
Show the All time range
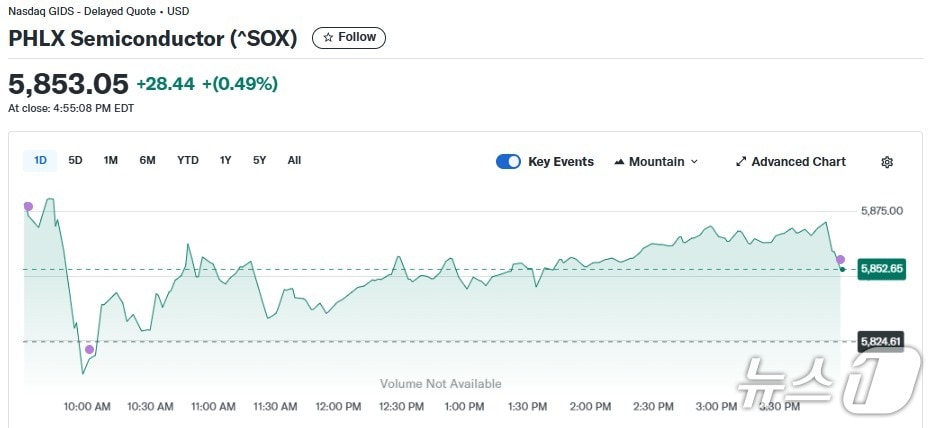pos(294,160)
